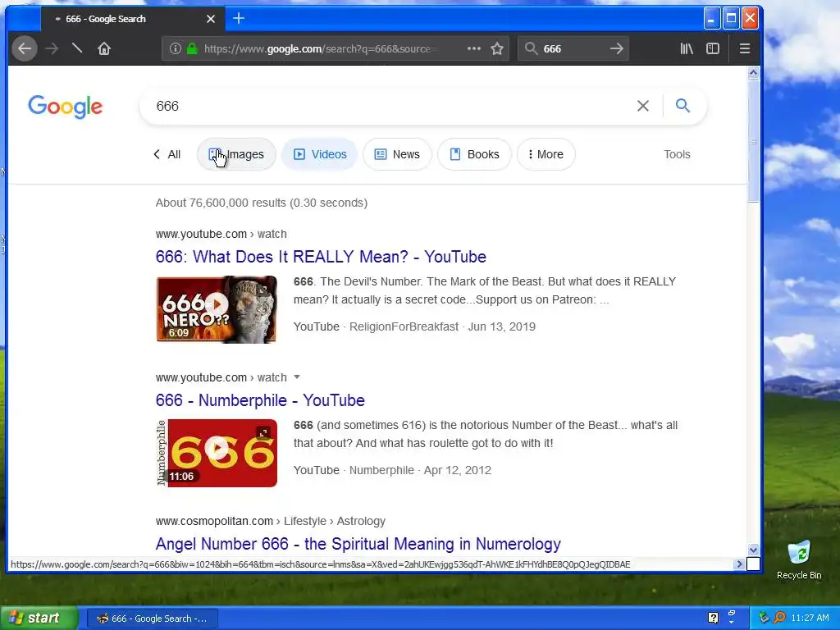Click the Numberphile Apr 12, 2012 source line
This screenshot has width=840, height=630.
392,470
